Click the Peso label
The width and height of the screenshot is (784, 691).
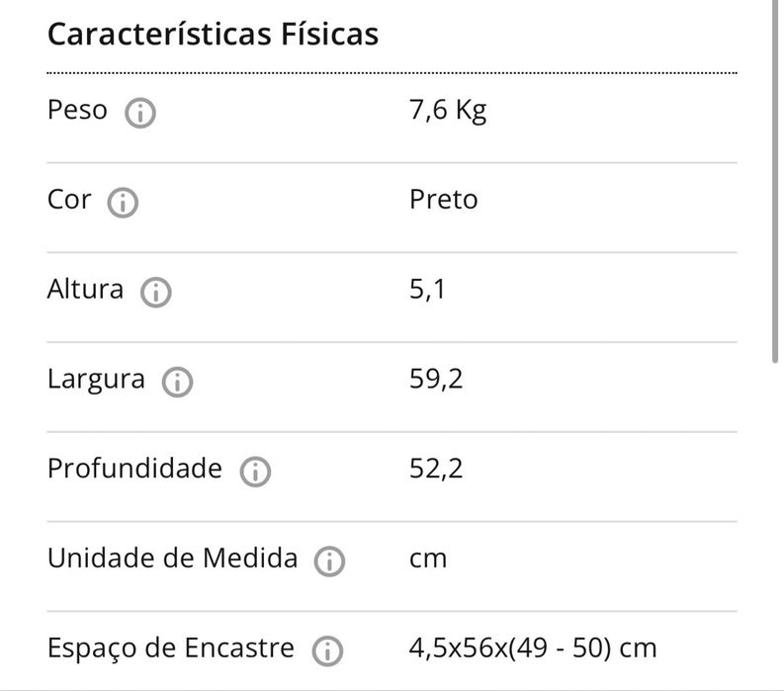77,110
